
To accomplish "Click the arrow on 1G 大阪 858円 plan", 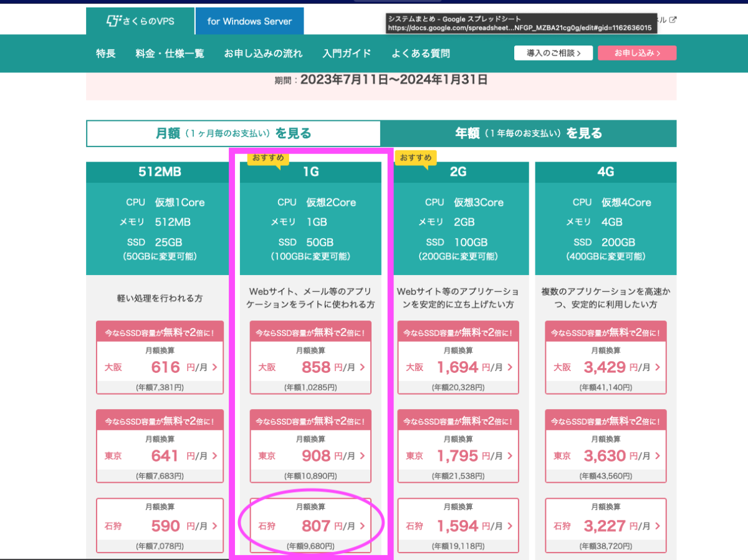I will [362, 367].
